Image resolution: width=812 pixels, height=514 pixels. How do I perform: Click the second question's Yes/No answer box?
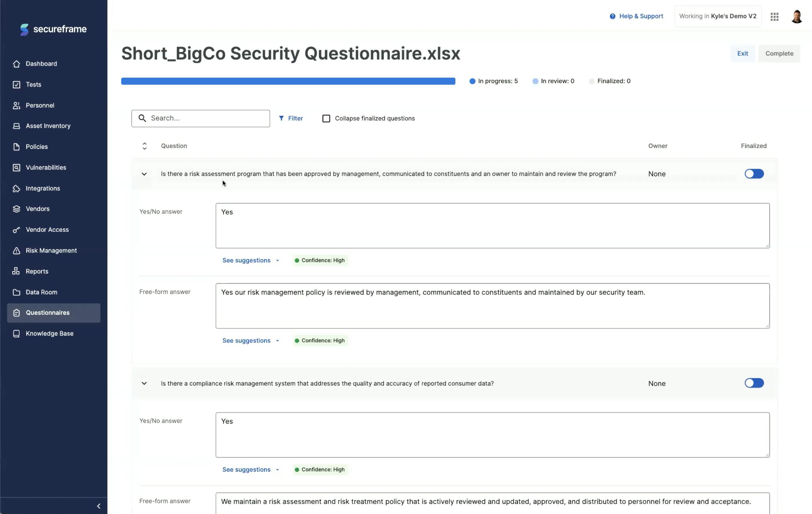(x=493, y=435)
